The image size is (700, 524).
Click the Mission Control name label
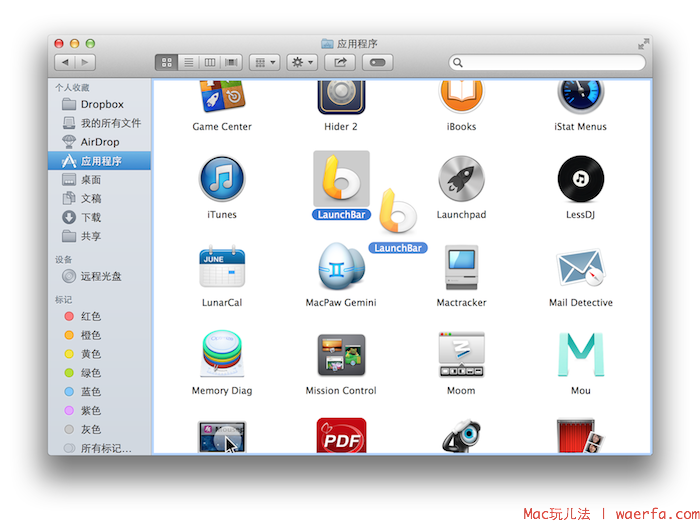pos(341,391)
